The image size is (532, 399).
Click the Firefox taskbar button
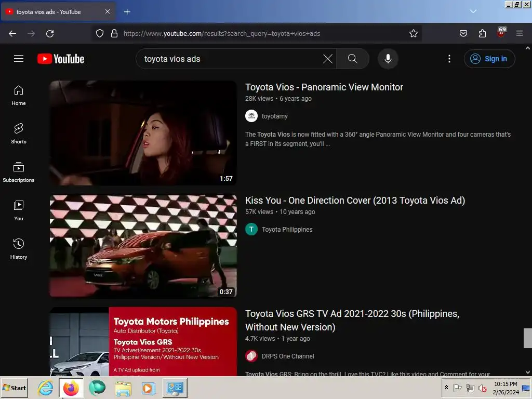tap(71, 388)
